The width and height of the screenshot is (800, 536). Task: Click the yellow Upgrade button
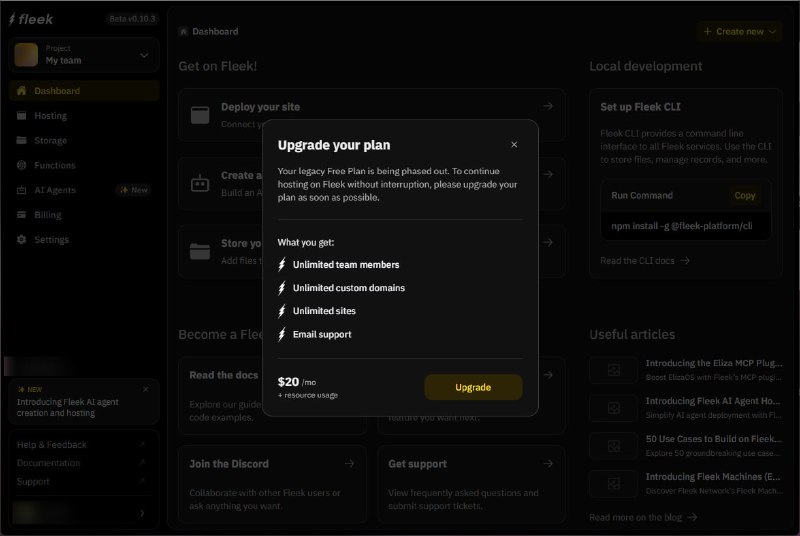(473, 387)
